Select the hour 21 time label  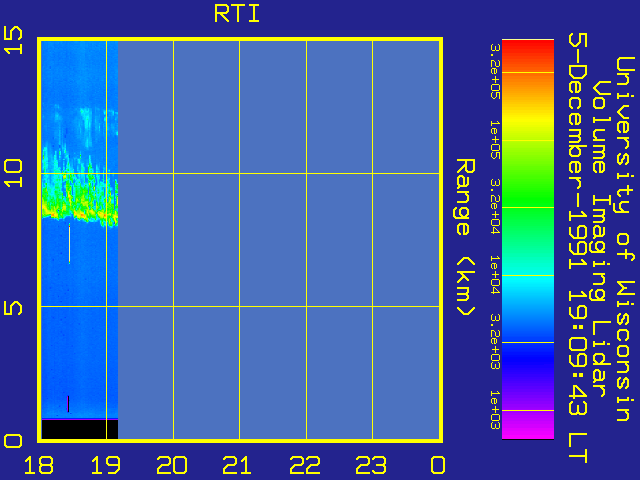[x=238, y=465]
